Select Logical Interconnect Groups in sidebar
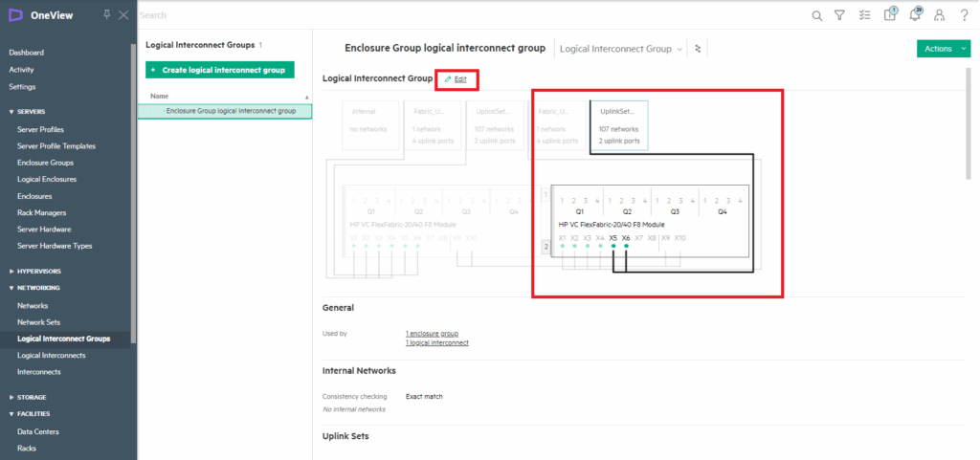The image size is (980, 460). [64, 339]
